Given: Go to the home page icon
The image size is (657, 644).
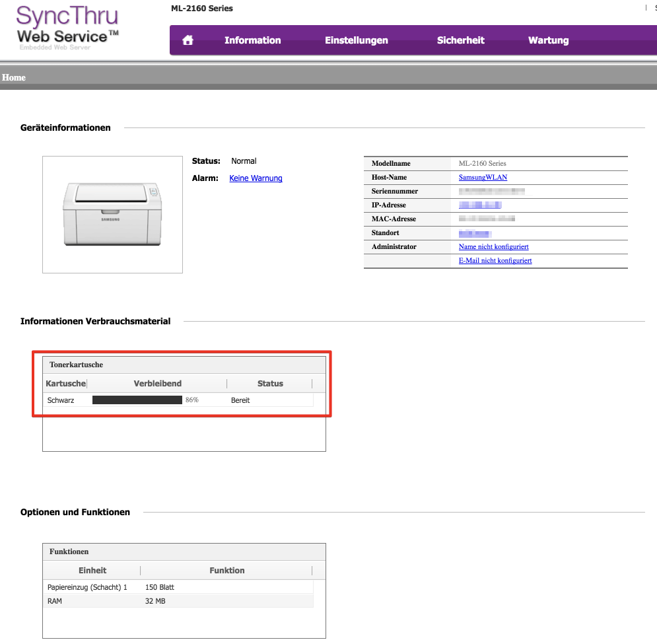Looking at the screenshot, I should point(188,40).
